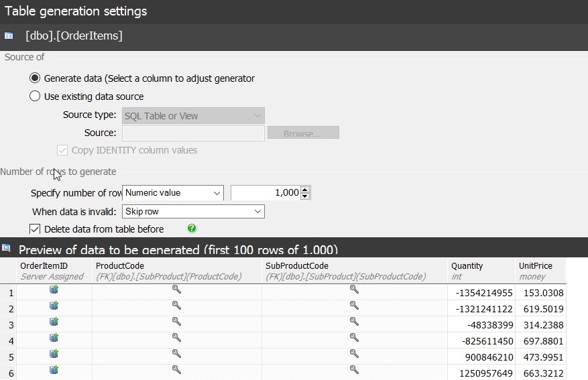
Task: Click row header number 1
Action: point(8,292)
